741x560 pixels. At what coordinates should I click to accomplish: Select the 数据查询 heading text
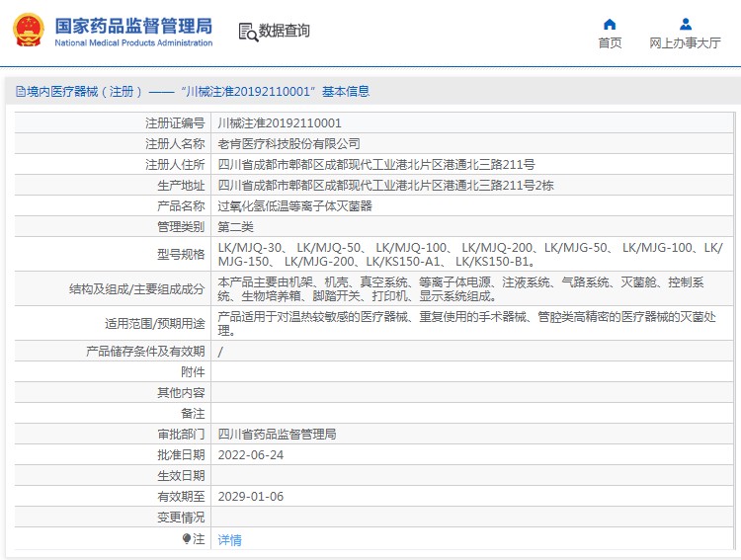285,31
